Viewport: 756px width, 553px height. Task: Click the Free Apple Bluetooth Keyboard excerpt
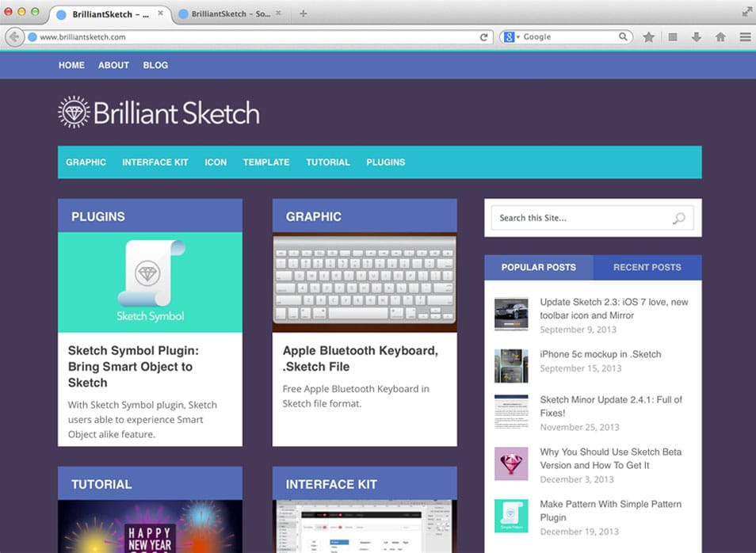(x=356, y=396)
